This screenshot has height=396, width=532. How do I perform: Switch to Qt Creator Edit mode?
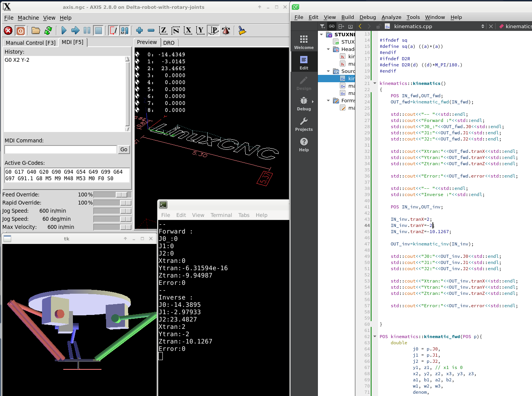tap(304, 63)
